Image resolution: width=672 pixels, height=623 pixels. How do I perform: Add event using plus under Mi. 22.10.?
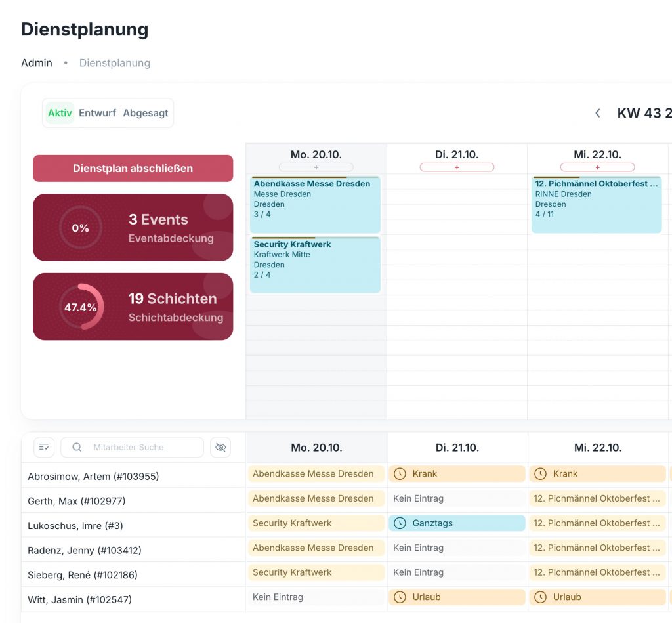[597, 167]
